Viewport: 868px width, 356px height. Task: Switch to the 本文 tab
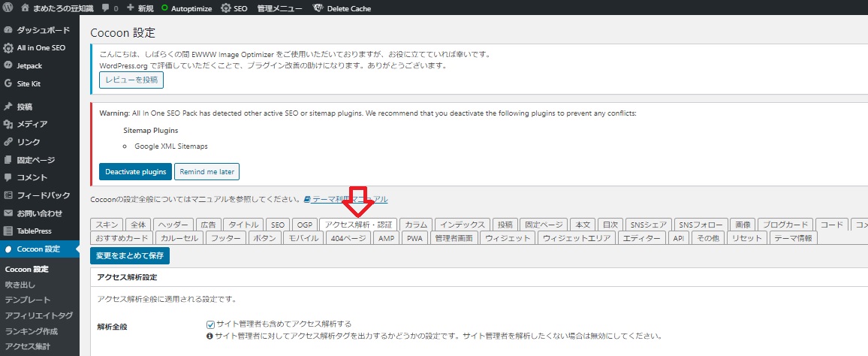click(583, 225)
